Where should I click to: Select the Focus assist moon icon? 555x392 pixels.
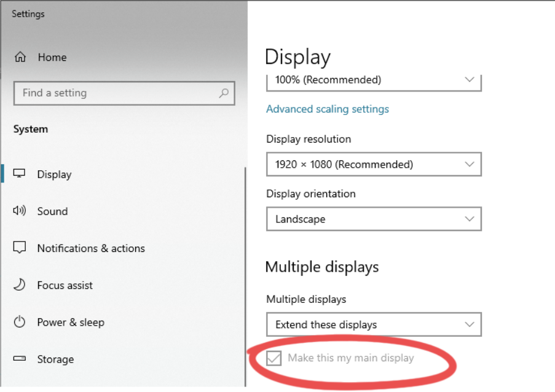click(20, 285)
